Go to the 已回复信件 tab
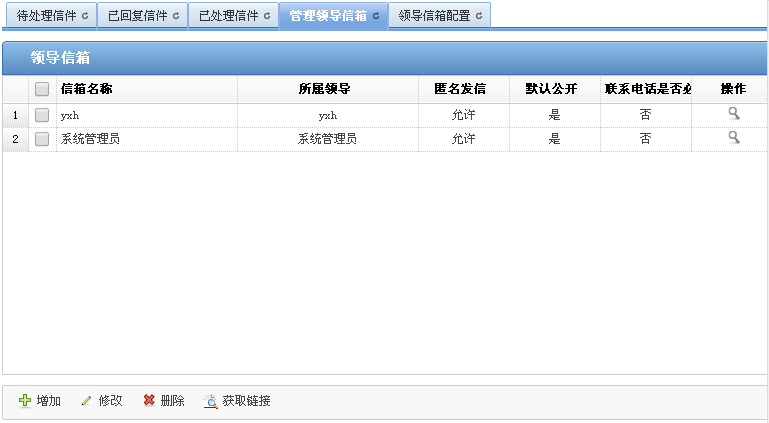The height and width of the screenshot is (423, 769). (137, 16)
